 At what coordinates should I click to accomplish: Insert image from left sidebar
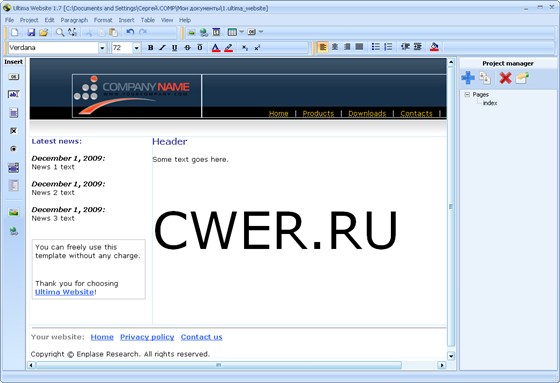pyautogui.click(x=14, y=213)
